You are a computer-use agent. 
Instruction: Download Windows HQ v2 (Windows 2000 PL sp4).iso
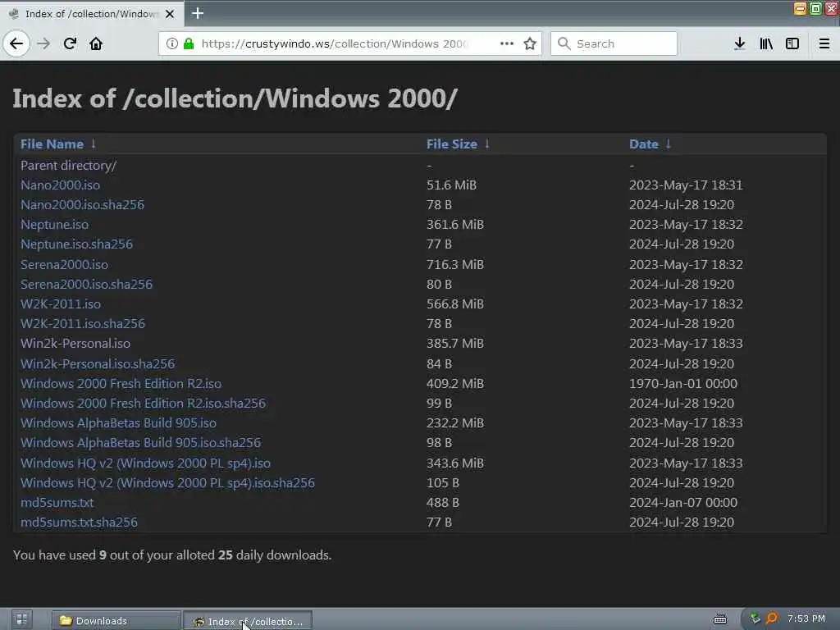[x=145, y=463]
